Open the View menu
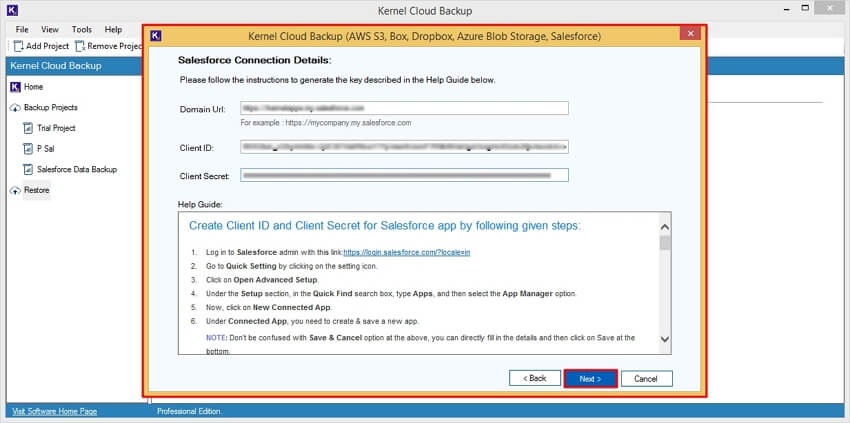 click(50, 29)
